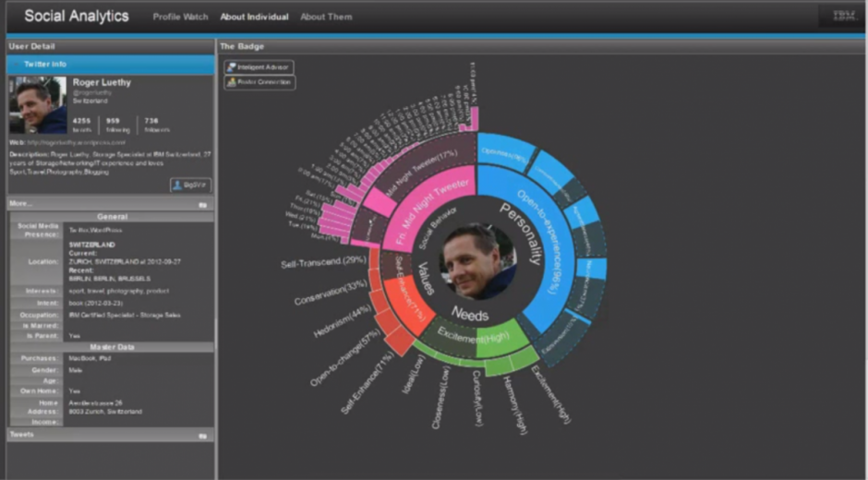Image resolution: width=868 pixels, height=480 pixels.
Task: Click the central badge portrait photo
Action: (x=479, y=261)
